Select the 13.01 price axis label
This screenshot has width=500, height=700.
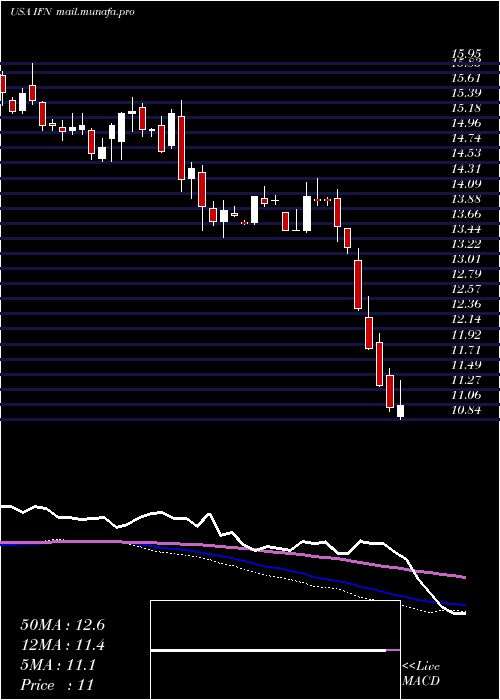point(466,259)
